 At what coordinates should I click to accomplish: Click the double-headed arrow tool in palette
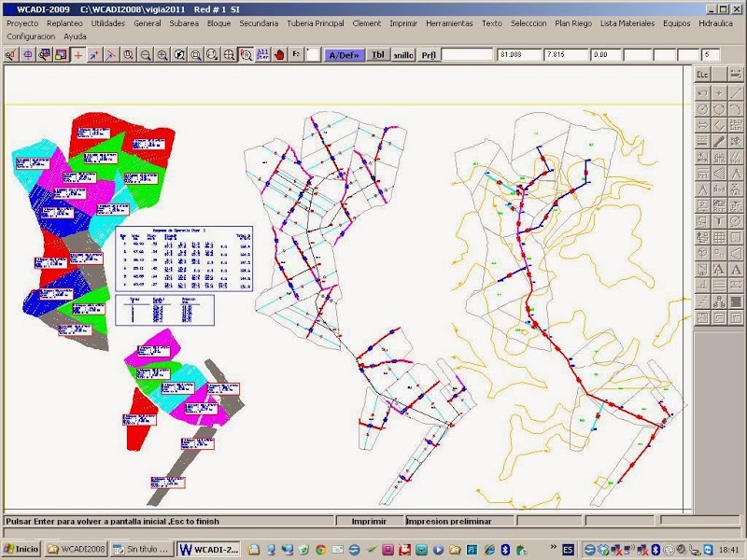tap(702, 125)
